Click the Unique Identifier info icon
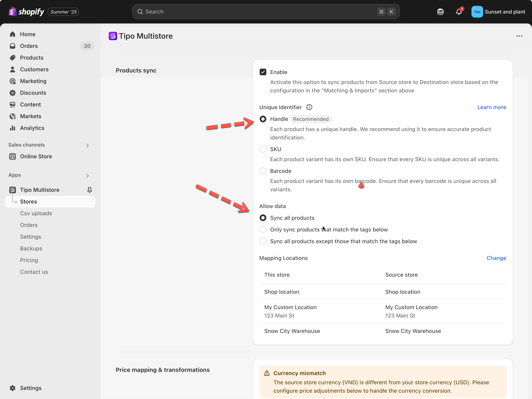This screenshot has width=532, height=399. point(309,107)
